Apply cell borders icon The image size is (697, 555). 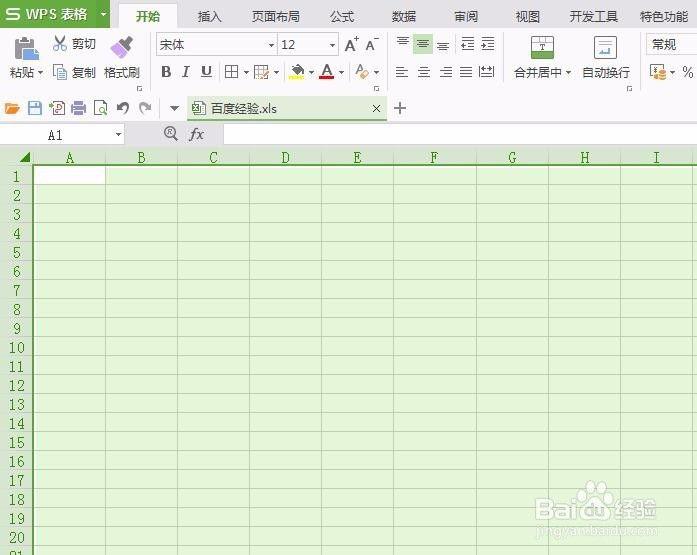pos(231,72)
